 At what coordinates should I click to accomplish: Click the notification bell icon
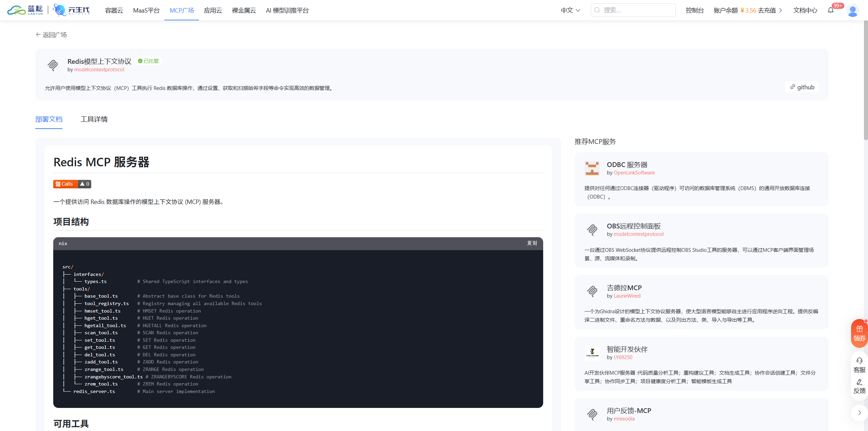830,10
